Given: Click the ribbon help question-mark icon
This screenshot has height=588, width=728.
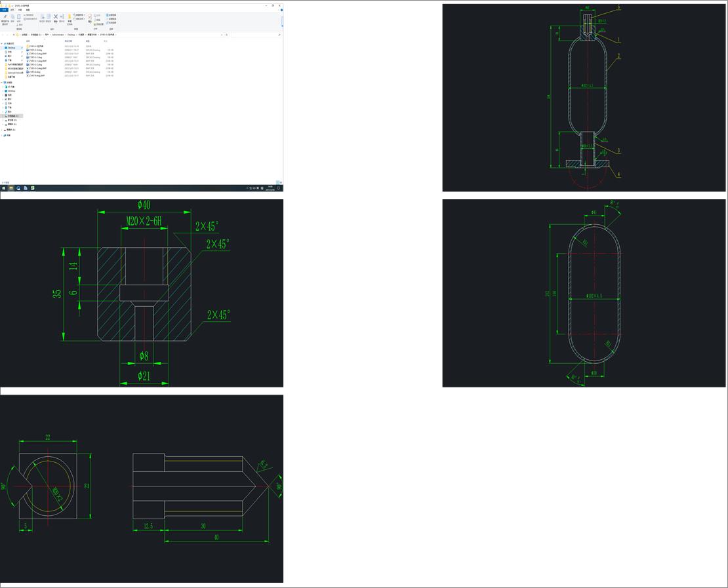Looking at the screenshot, I should (x=281, y=10).
